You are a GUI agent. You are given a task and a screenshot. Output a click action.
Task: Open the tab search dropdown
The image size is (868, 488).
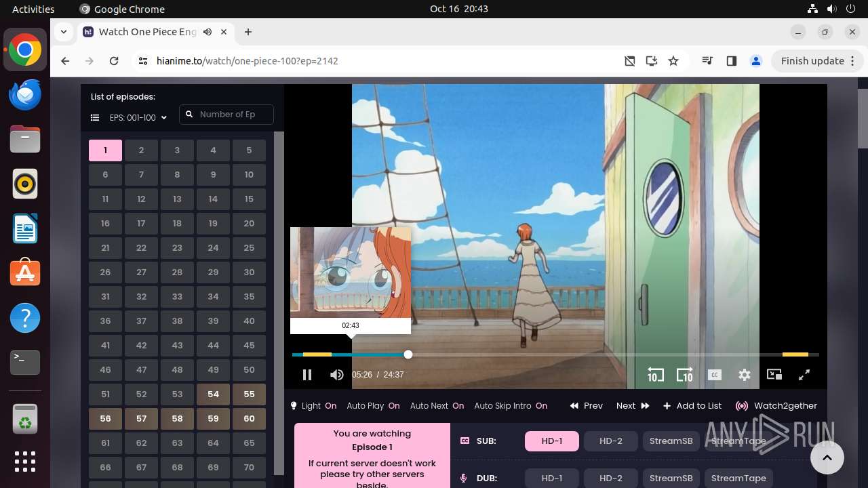point(63,32)
